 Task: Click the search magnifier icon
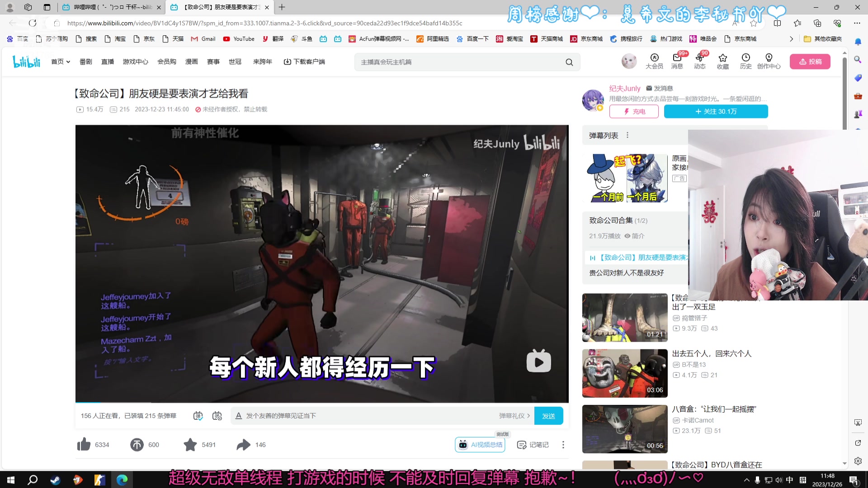(x=569, y=62)
